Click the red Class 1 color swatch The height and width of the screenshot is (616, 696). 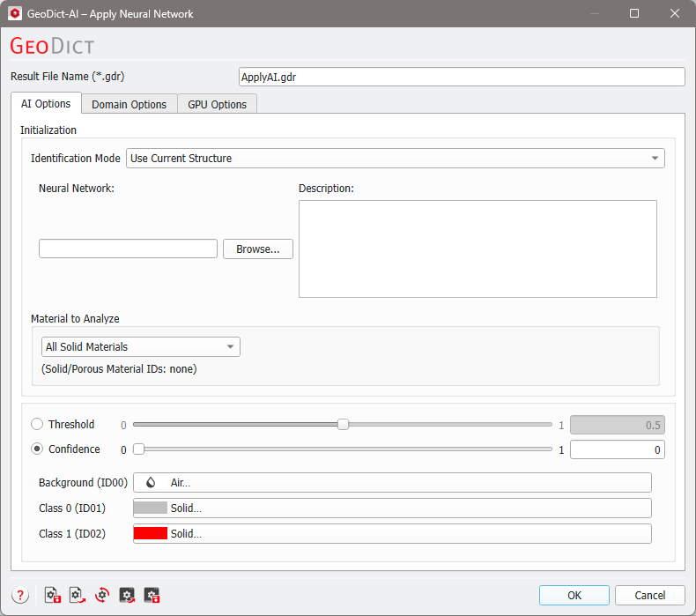(151, 533)
